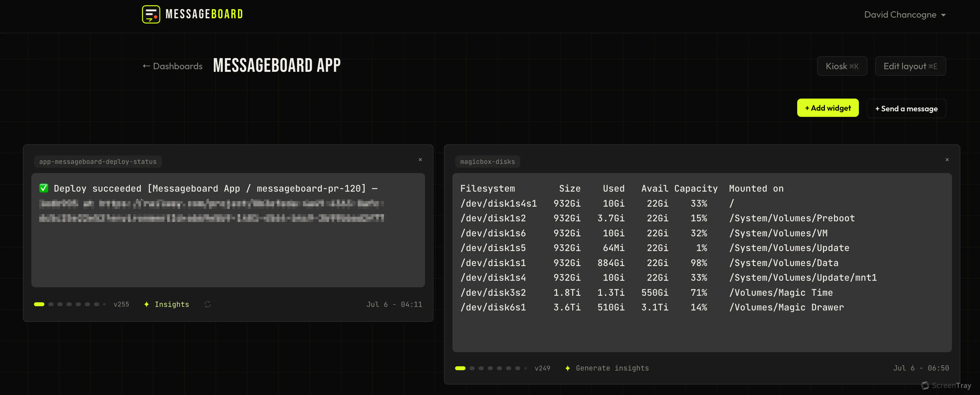980x395 pixels.
Task: Click the Mounted on column header
Action: (x=756, y=188)
